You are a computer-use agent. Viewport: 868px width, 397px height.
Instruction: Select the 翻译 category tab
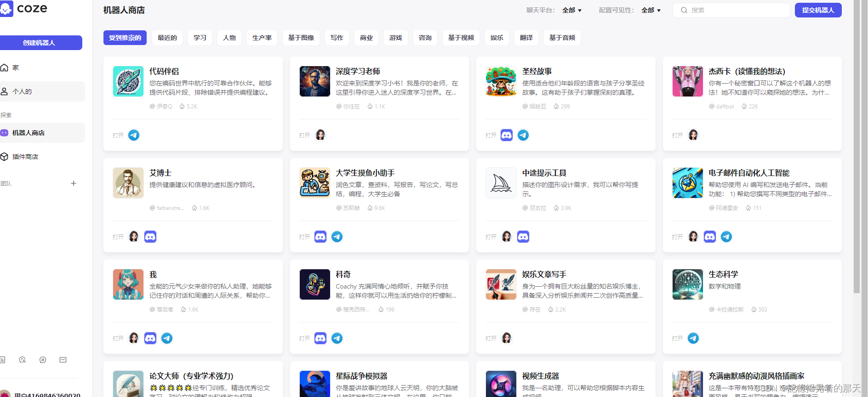(x=526, y=38)
